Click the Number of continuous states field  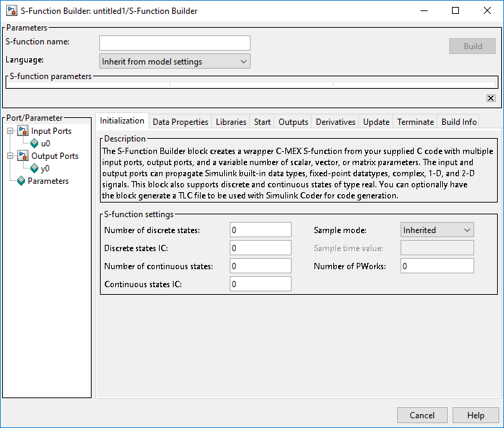pos(261,266)
